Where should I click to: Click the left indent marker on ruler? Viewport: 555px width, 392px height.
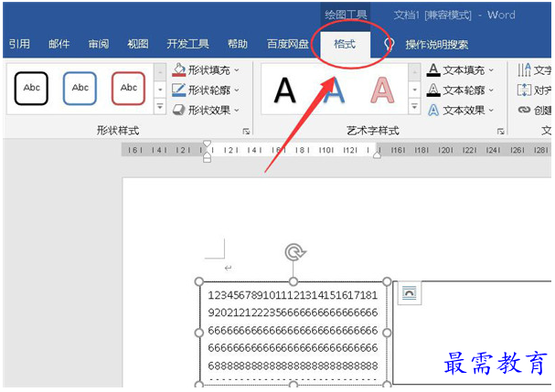tap(207, 158)
